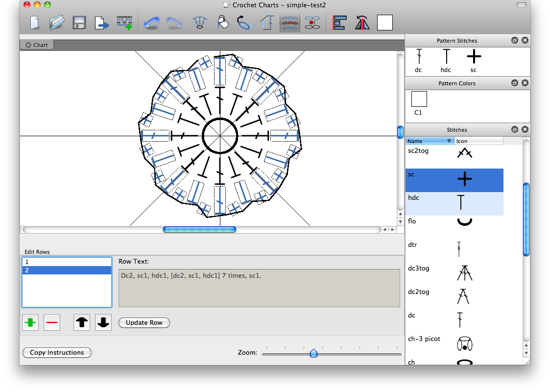Viewport: 550px width, 392px height.
Task: Select the Chart tab
Action: click(41, 45)
